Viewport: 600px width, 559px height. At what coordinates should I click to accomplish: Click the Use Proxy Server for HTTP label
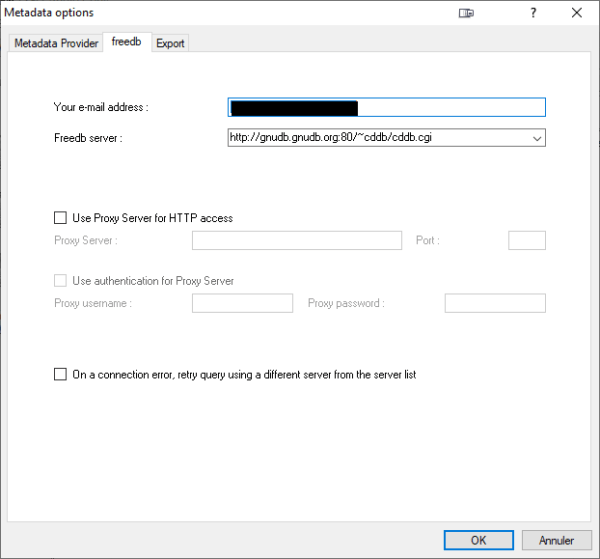(x=153, y=218)
